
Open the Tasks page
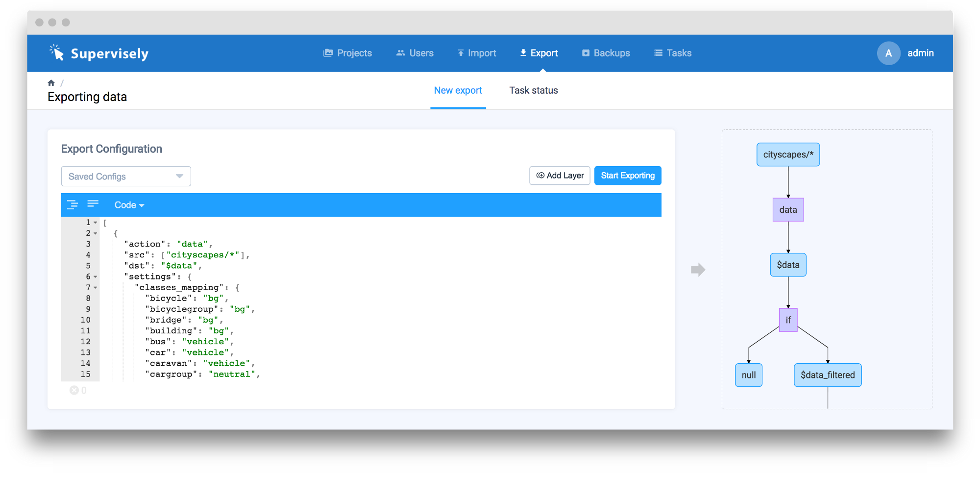pyautogui.click(x=673, y=53)
